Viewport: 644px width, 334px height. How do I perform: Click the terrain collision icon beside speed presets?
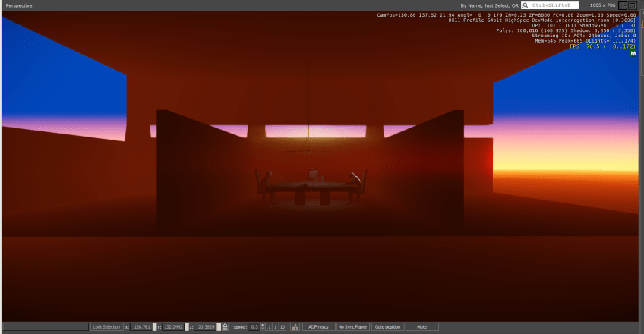tap(294, 326)
